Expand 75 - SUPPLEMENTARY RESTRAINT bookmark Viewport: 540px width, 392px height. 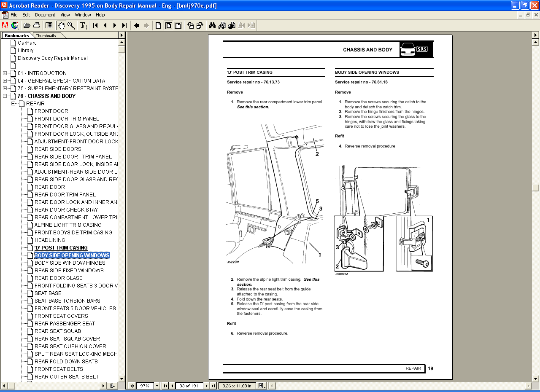tap(5, 89)
